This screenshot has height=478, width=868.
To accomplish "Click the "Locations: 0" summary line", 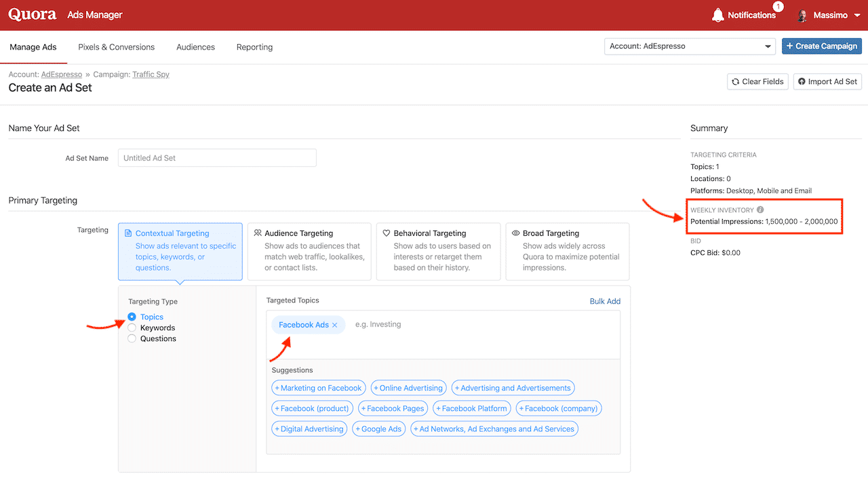I will tap(711, 179).
